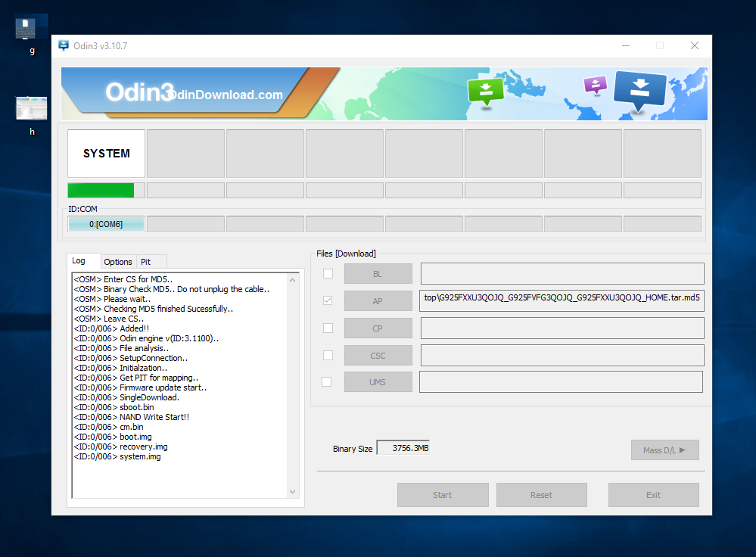The height and width of the screenshot is (557, 756).
Task: Click the AP file button
Action: coord(378,300)
